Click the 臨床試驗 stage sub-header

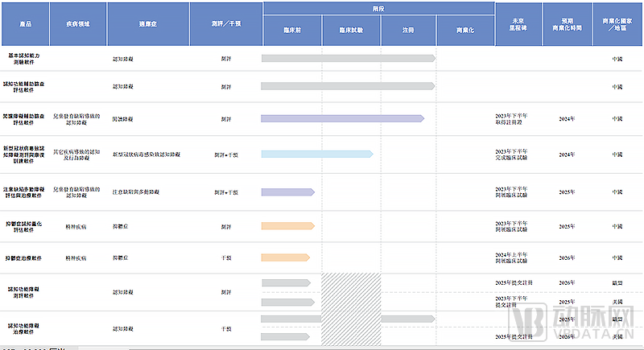[x=349, y=30]
